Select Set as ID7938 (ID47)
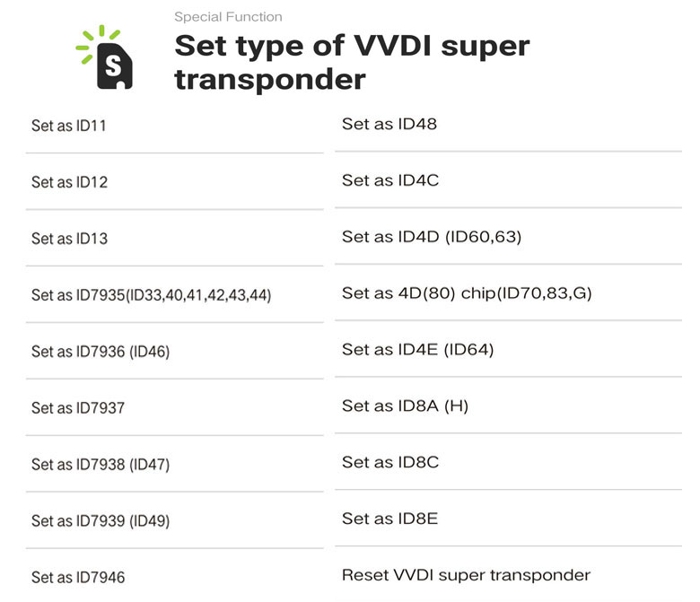This screenshot has width=700, height=602. tap(101, 465)
